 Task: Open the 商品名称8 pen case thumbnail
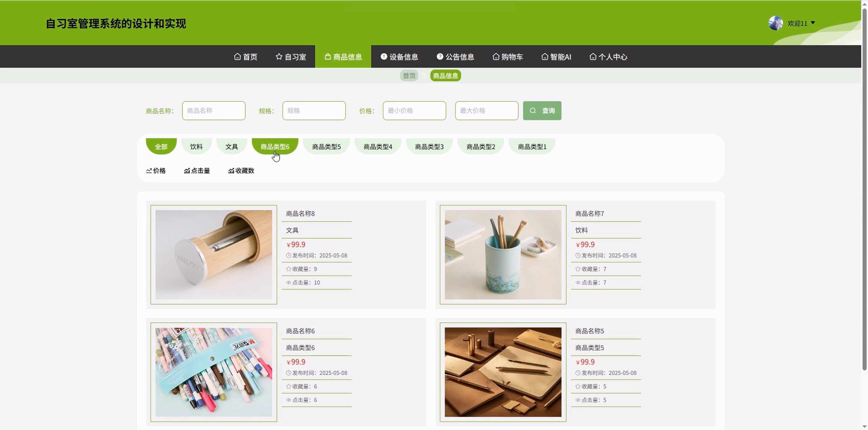point(214,255)
